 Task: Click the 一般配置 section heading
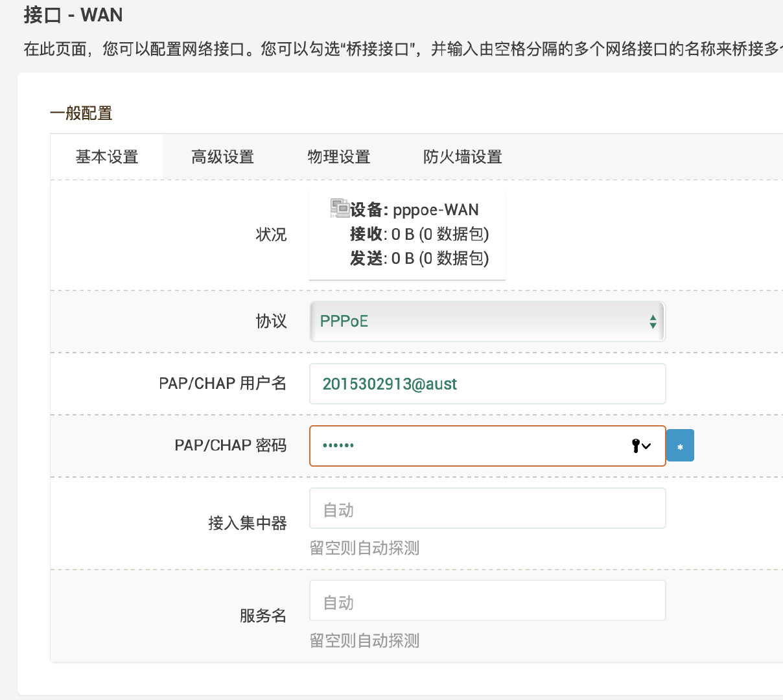[81, 113]
